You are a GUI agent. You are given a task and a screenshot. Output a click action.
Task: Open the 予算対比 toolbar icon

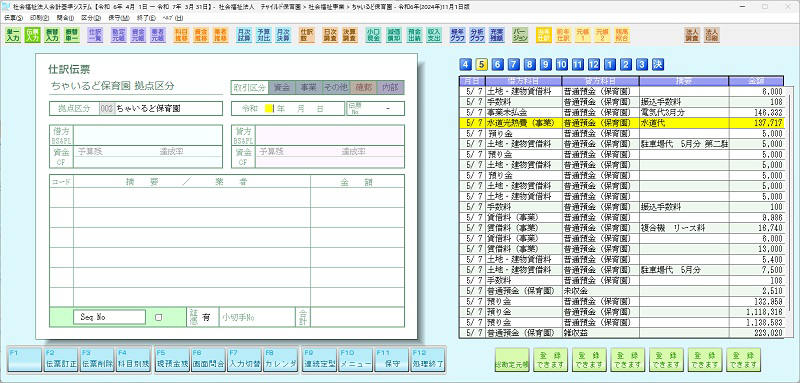tap(263, 35)
